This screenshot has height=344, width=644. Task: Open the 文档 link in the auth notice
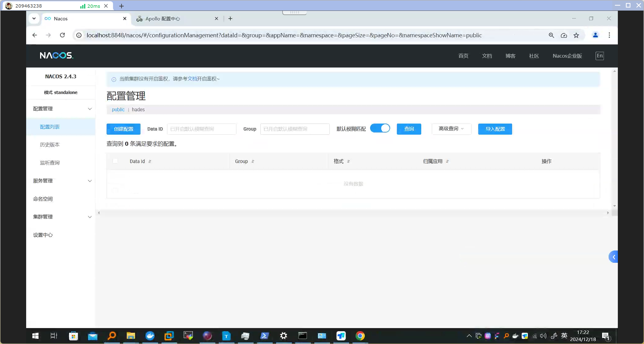pos(192,79)
